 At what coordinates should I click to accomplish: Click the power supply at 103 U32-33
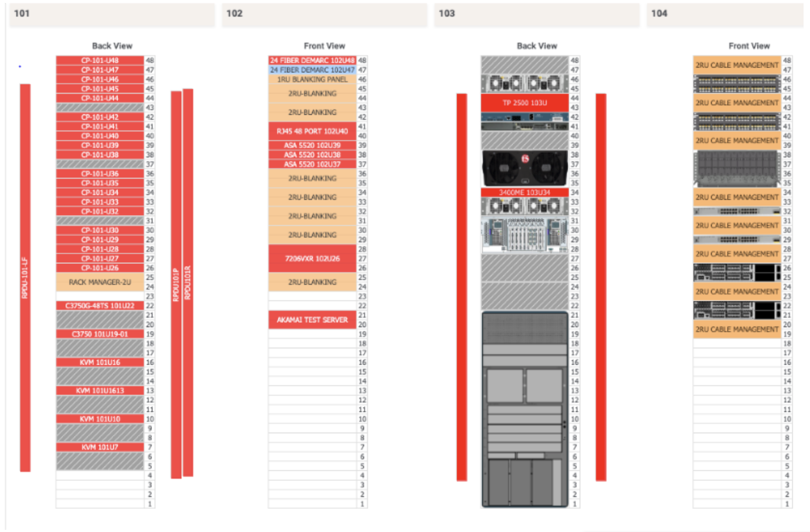pyautogui.click(x=525, y=206)
